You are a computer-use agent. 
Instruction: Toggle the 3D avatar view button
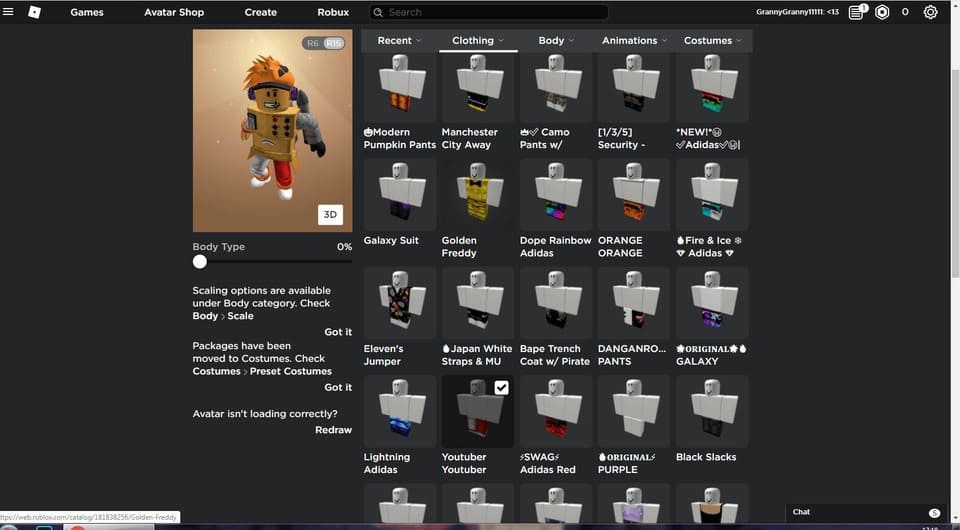tap(330, 214)
